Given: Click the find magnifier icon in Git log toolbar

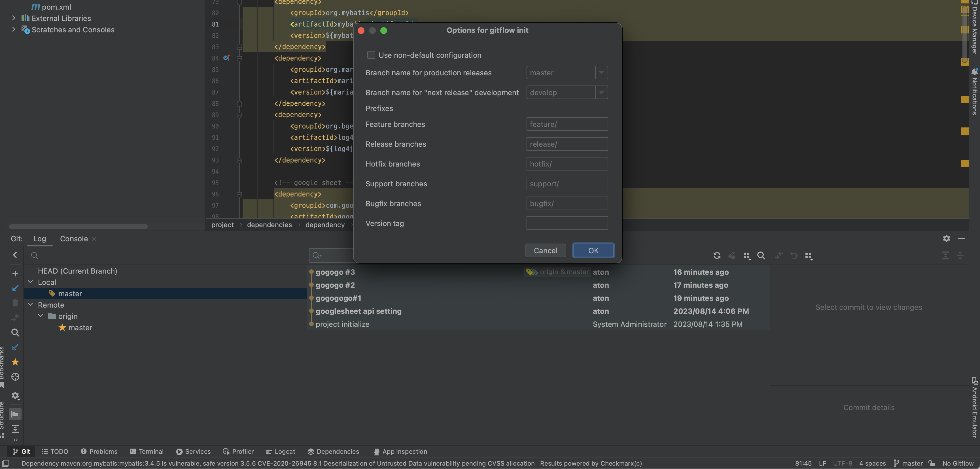Looking at the screenshot, I should coord(761,255).
